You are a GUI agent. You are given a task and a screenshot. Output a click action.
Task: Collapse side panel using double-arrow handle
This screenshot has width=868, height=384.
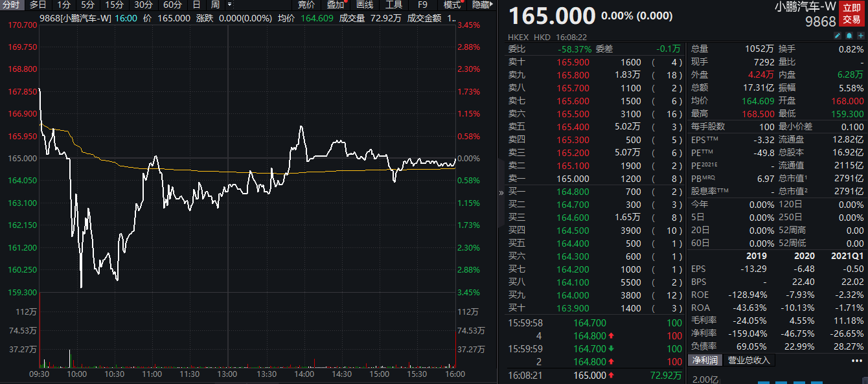point(501,192)
